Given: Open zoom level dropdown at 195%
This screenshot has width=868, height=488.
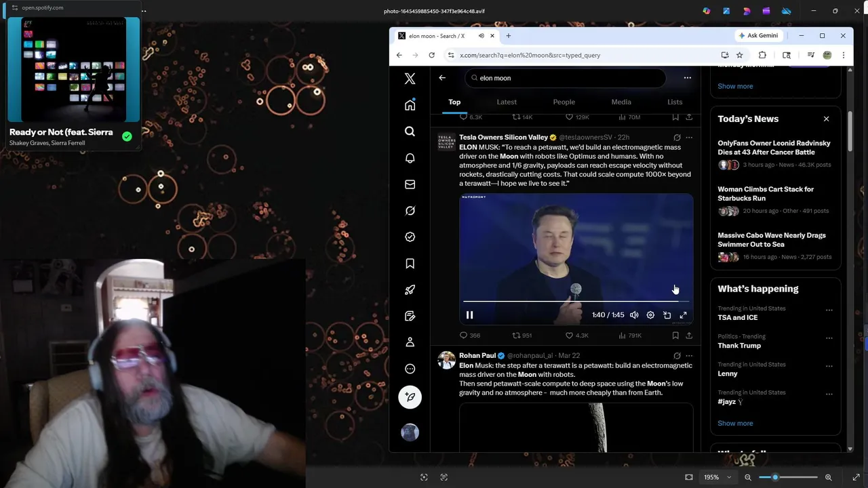Looking at the screenshot, I should (x=717, y=477).
